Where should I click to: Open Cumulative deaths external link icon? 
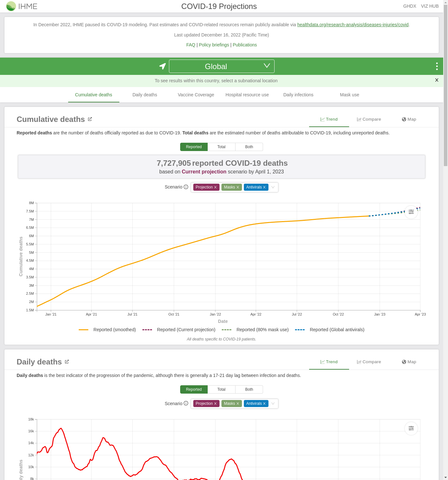[90, 119]
